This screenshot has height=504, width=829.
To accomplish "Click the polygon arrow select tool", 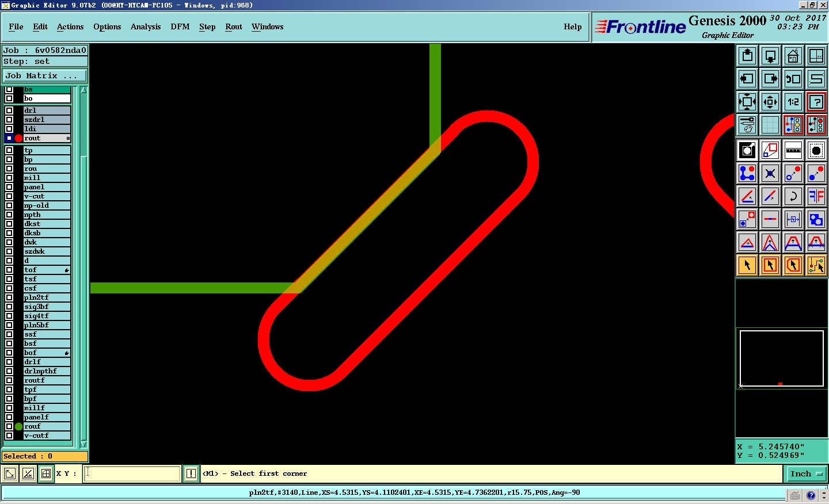I will pos(793,265).
